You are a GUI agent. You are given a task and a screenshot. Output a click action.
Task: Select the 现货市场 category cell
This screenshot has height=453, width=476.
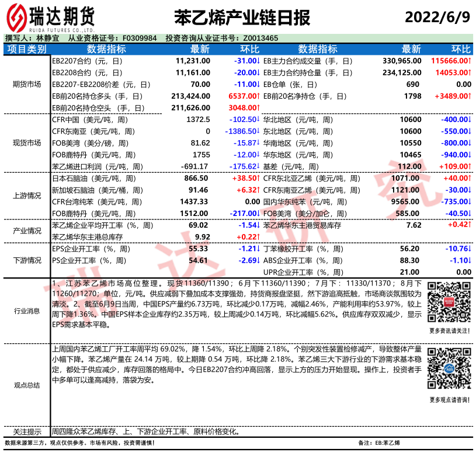pos(26,143)
